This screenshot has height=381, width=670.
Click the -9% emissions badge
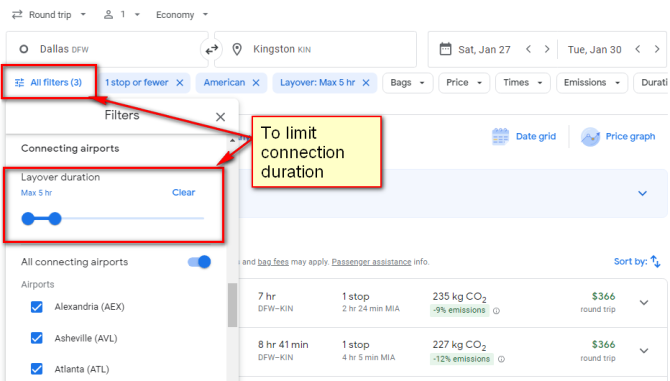(x=459, y=311)
